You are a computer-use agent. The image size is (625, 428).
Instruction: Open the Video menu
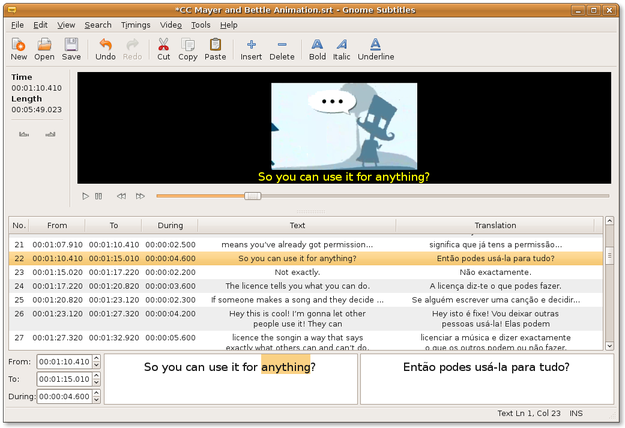point(171,25)
